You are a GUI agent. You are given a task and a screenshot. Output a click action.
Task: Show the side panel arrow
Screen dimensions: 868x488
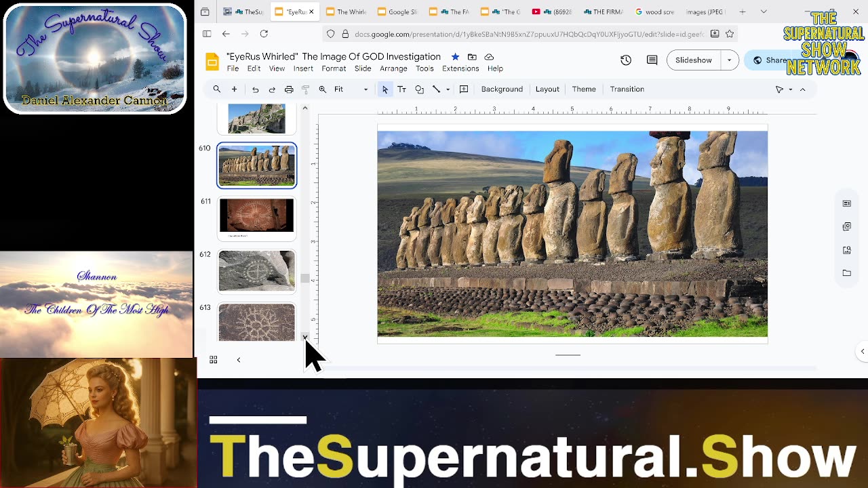coord(863,351)
